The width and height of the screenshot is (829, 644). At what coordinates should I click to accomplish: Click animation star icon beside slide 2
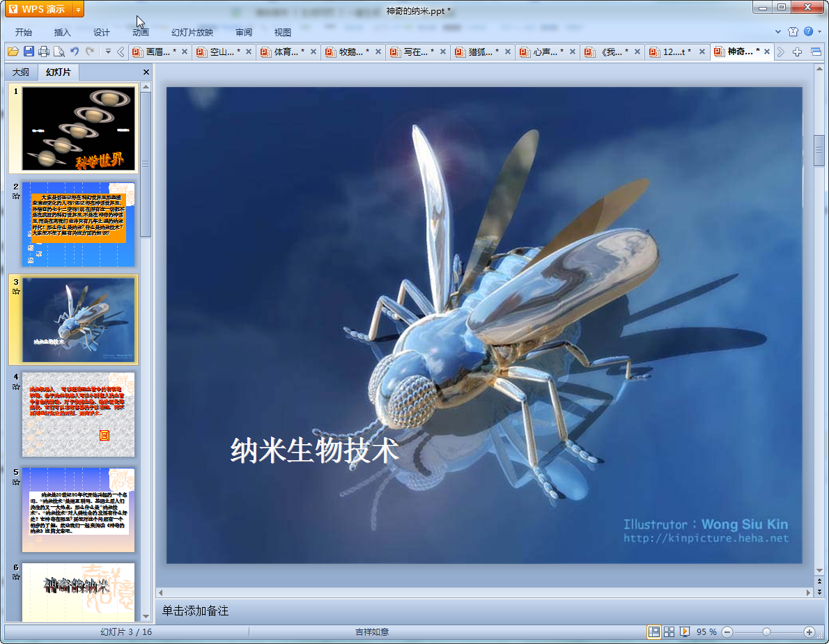(x=16, y=196)
